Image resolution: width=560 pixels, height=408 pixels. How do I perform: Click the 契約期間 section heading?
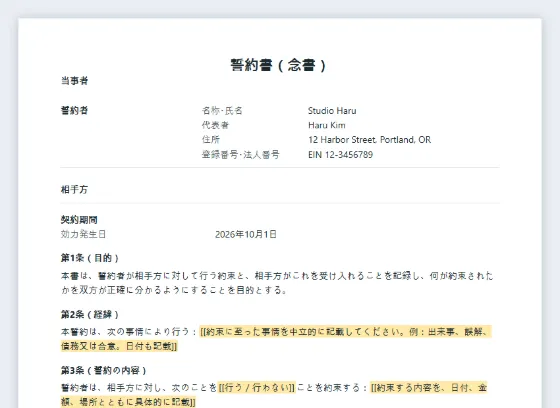click(79, 220)
